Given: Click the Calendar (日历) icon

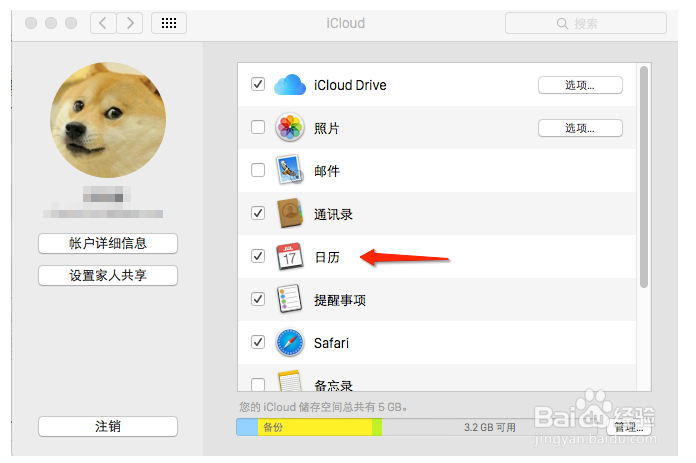Looking at the screenshot, I should (290, 256).
